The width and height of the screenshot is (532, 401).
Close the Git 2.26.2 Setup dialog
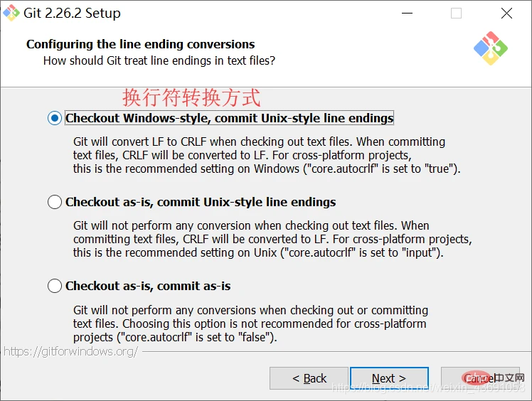[506, 14]
